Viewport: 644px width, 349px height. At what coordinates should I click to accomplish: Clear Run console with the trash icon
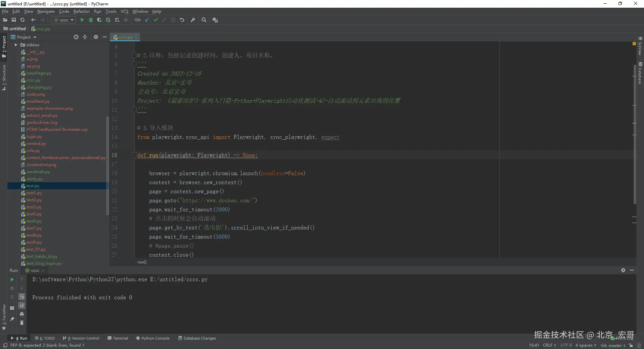coord(22,323)
